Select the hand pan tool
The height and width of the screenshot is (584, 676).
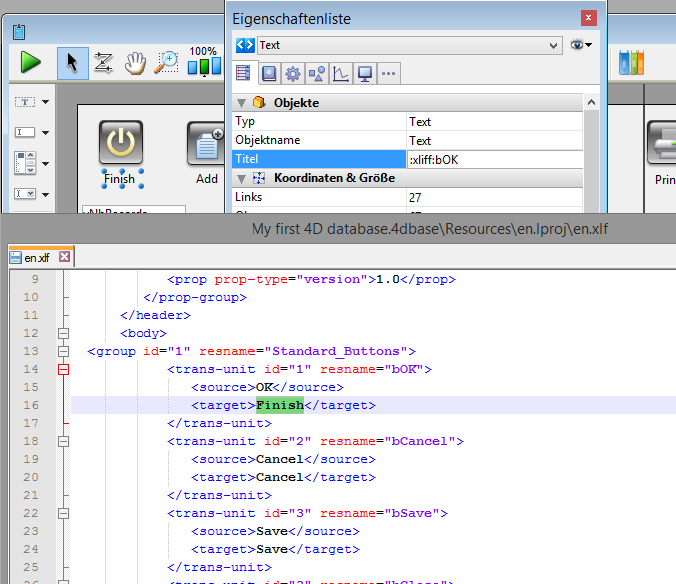135,63
